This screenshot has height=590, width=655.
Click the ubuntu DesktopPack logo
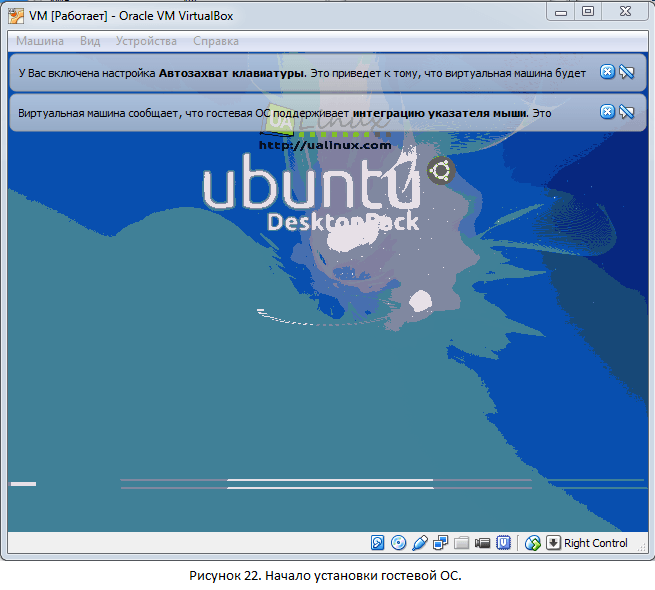pos(310,195)
